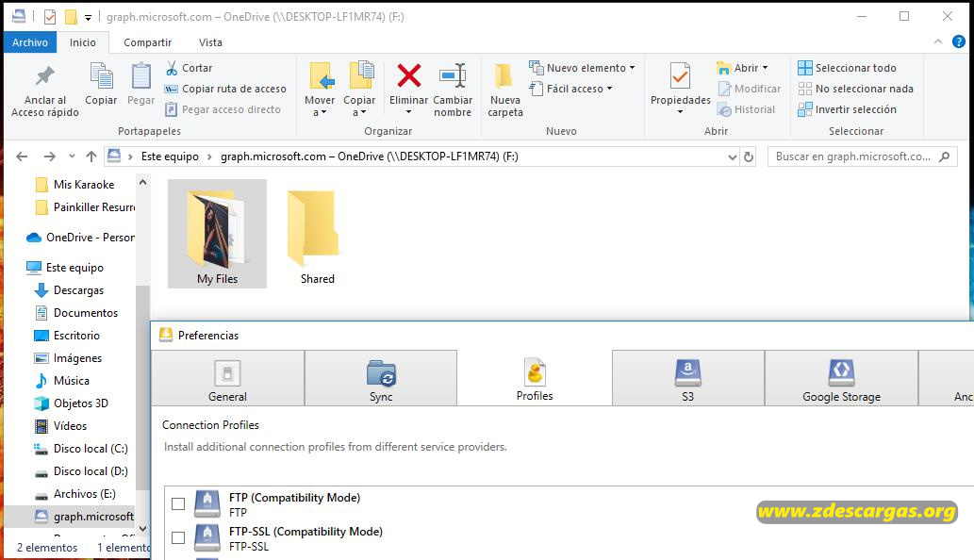Screen dimensions: 974x560
Task: Collapse the ribbon with the chevron
Action: coord(938,41)
